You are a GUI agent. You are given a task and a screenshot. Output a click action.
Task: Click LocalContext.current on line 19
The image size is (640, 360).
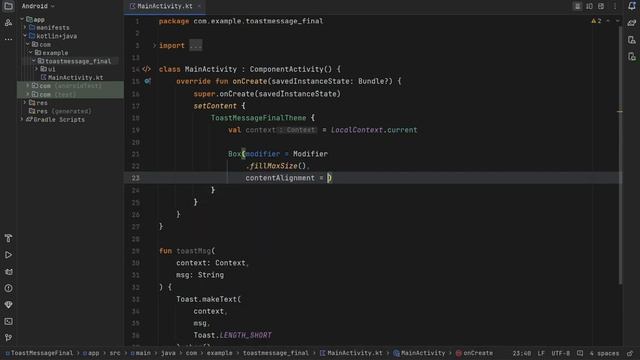pos(374,130)
